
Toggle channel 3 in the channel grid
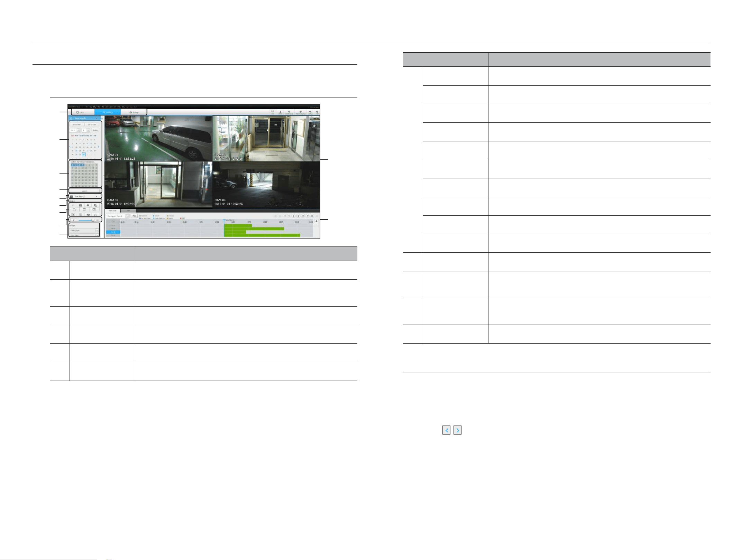pos(79,165)
